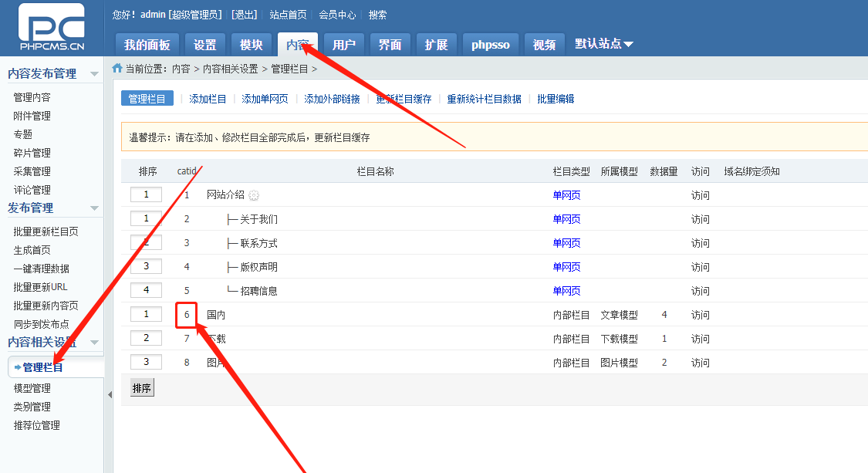This screenshot has width=868, height=473.
Task: Click the gear icon next to 网站介绍
Action: coord(254,195)
